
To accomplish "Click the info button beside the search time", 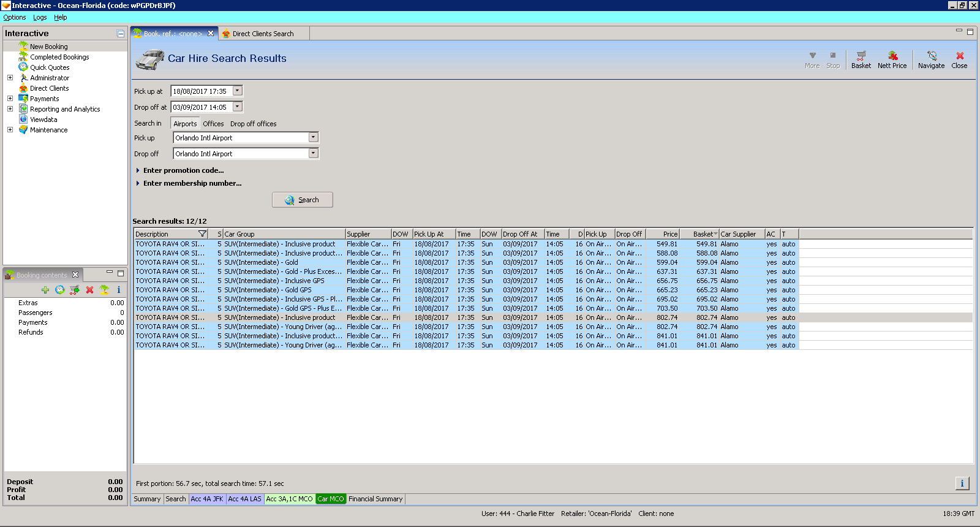I will 962,483.
